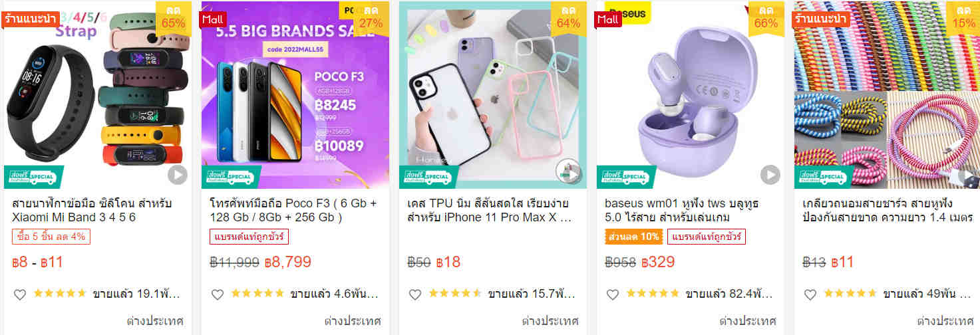980x335 pixels.
Task: Click the Mall badge on baseus card
Action: tap(609, 19)
